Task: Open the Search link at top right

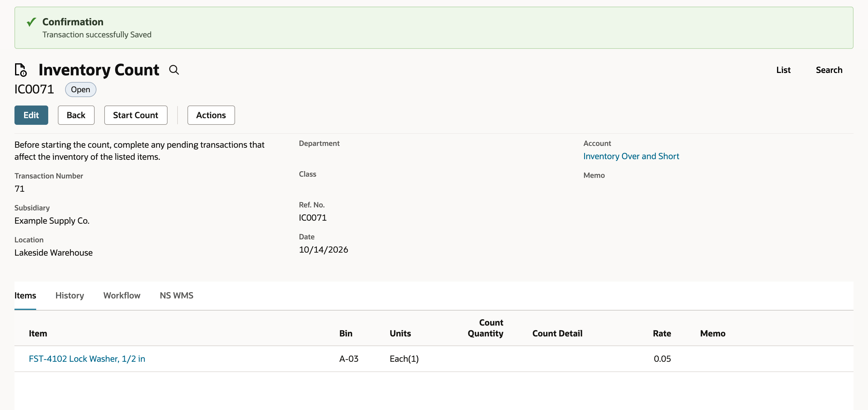Action: click(x=829, y=70)
